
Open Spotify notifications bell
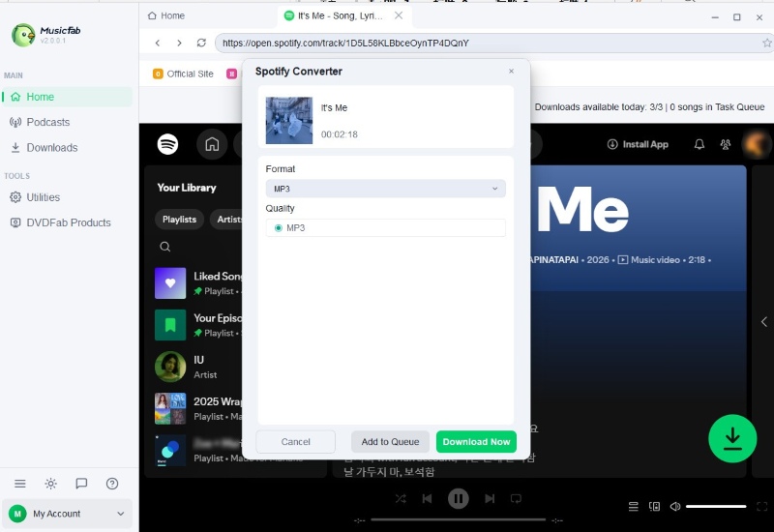pos(699,144)
